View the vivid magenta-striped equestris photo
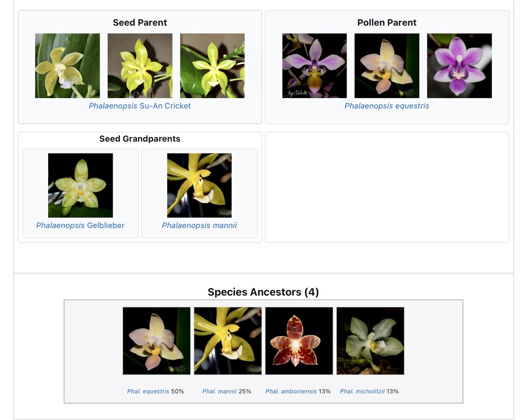Image resolution: width=527 pixels, height=420 pixels. coord(459,66)
